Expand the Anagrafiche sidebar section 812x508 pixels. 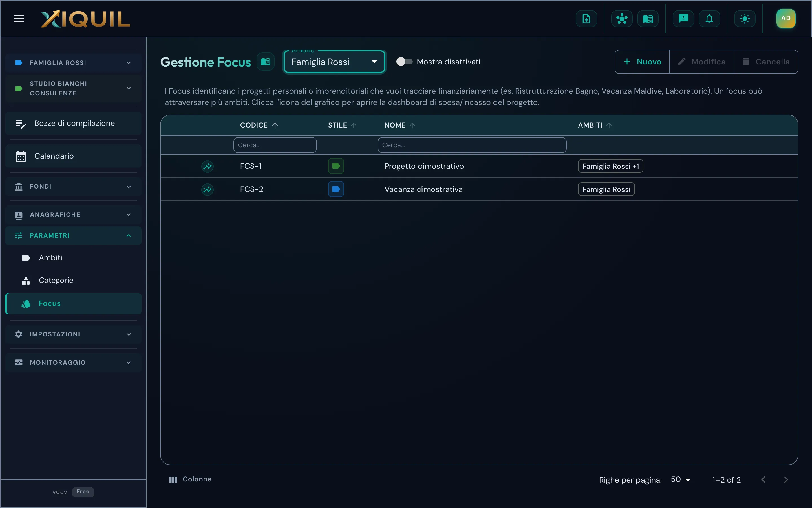tap(73, 215)
